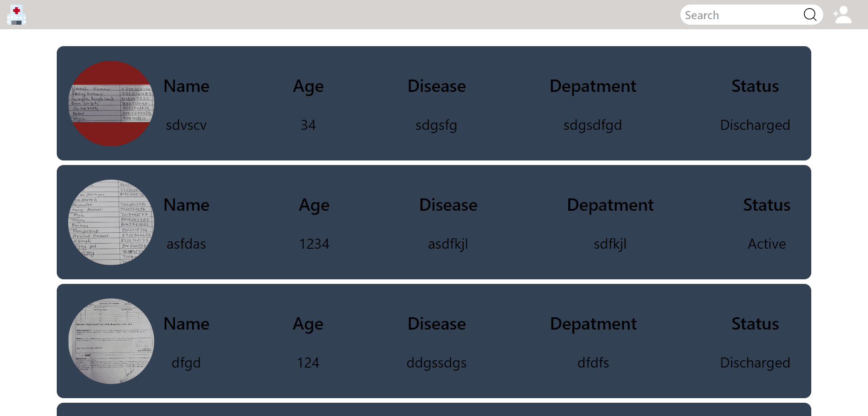
Task: Click into the Search input field
Action: click(x=741, y=15)
